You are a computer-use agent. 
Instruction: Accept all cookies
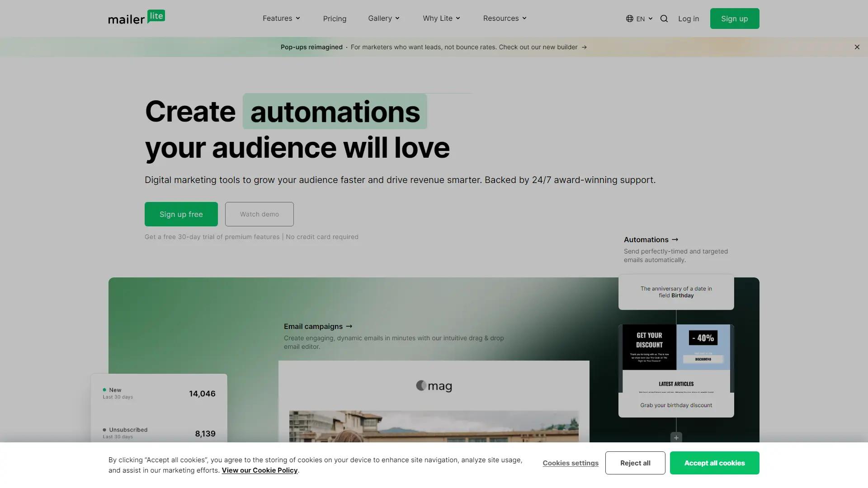(x=714, y=463)
